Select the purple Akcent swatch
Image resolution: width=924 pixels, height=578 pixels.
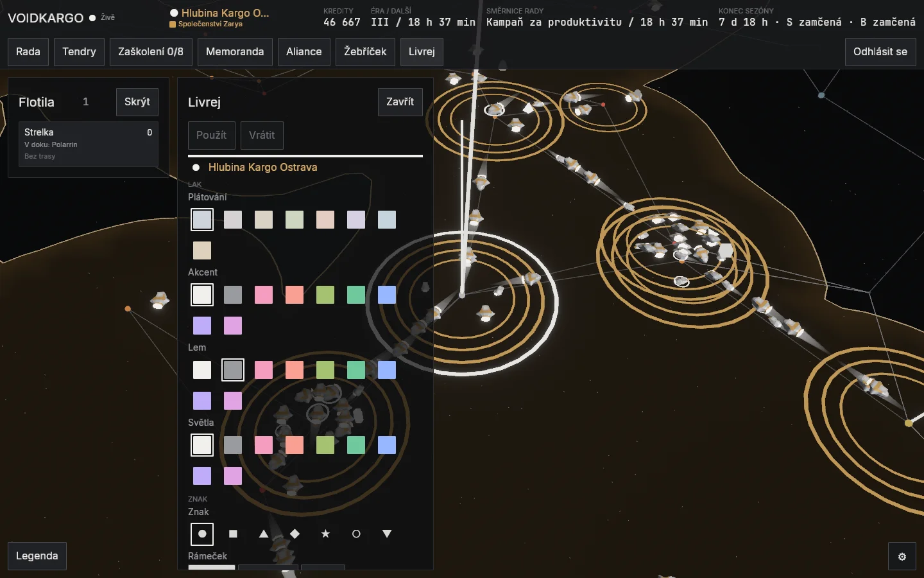tap(202, 326)
